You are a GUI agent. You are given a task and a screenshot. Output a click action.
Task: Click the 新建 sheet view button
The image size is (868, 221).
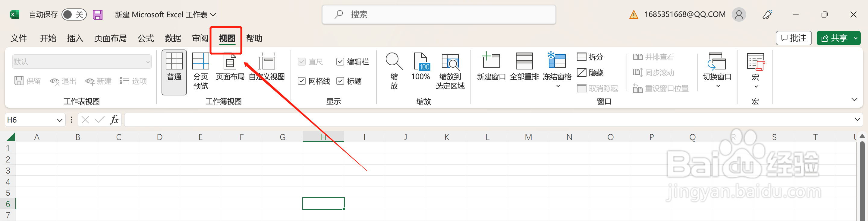(x=98, y=81)
